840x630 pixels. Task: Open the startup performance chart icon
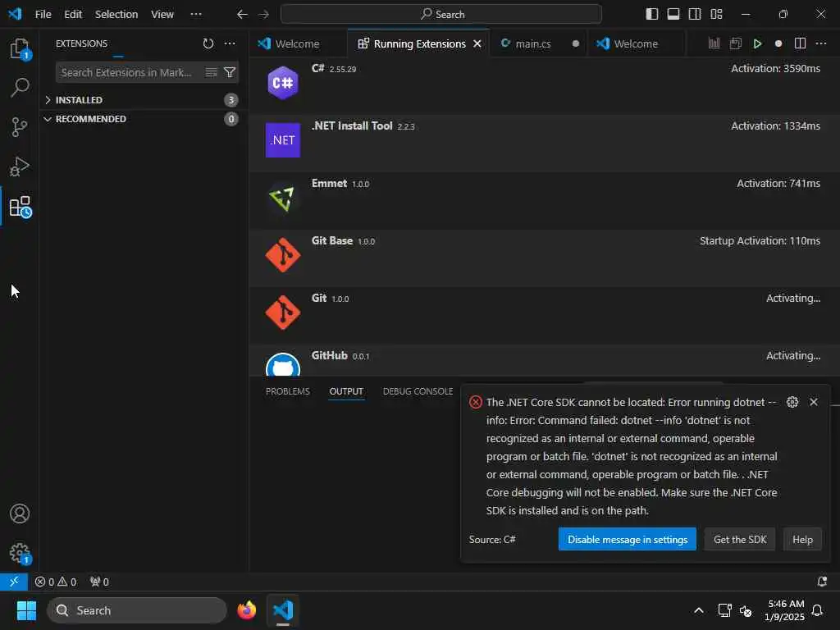[x=714, y=43]
